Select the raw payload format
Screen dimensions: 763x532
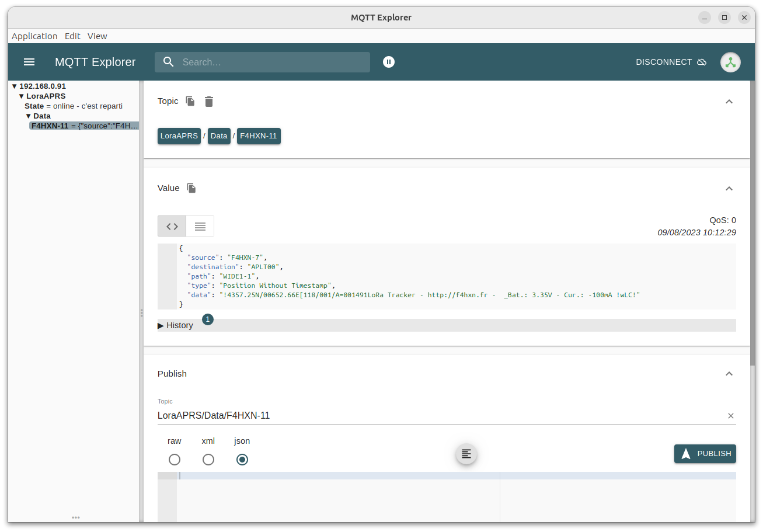point(175,460)
